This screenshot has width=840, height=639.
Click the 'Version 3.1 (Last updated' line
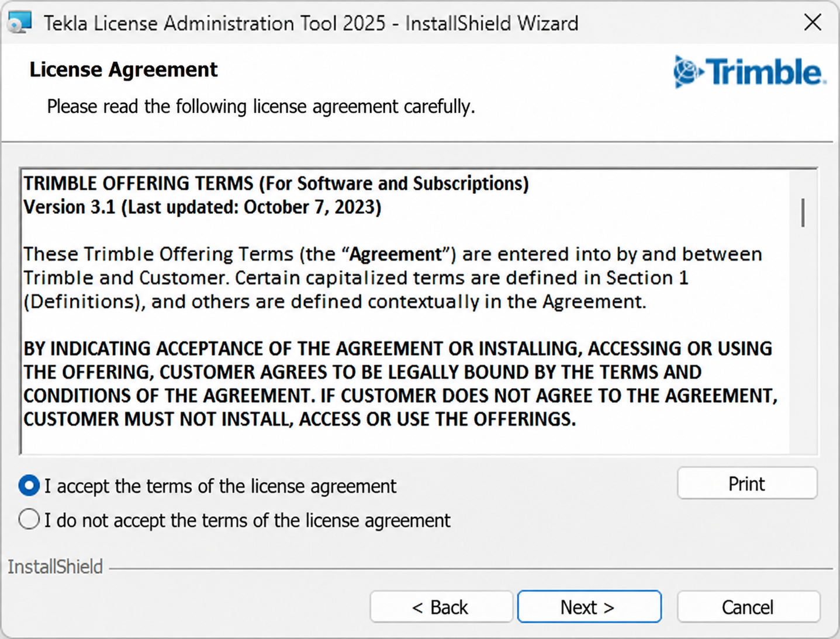[202, 207]
